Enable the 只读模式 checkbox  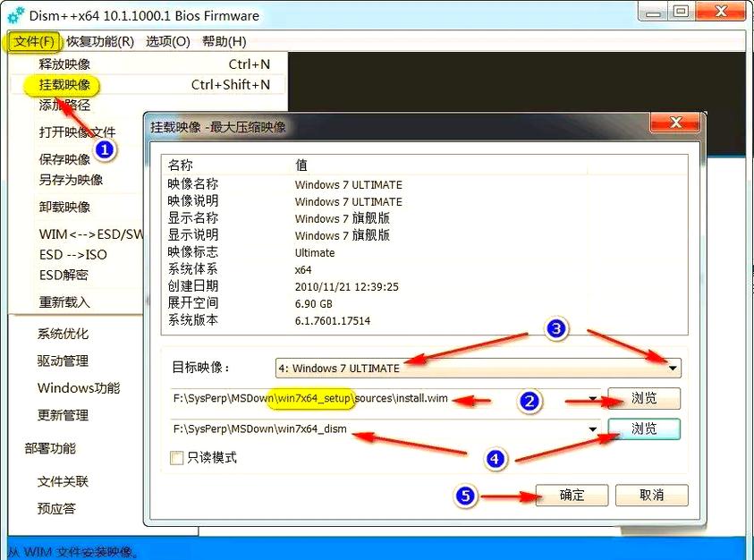tap(177, 457)
